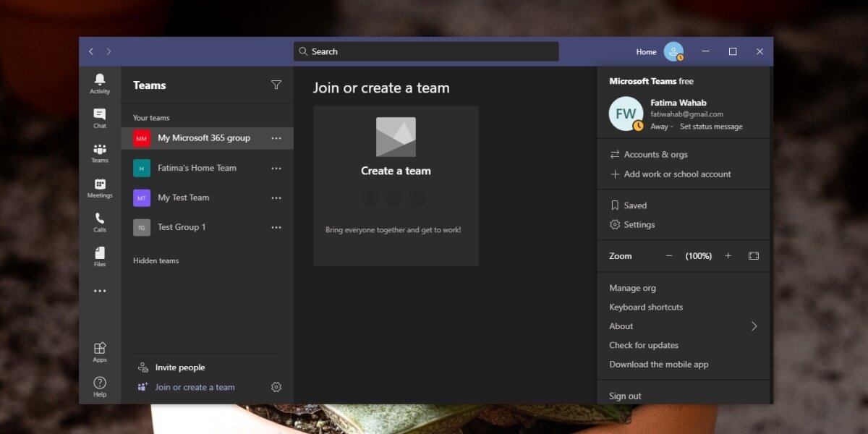
Task: Click Invite people
Action: click(171, 367)
